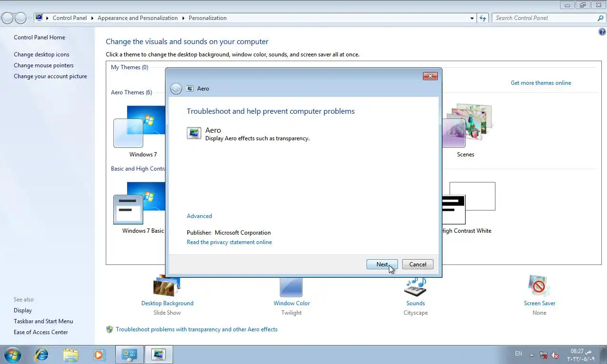
Task: Open Change your account picture
Action: (50, 76)
